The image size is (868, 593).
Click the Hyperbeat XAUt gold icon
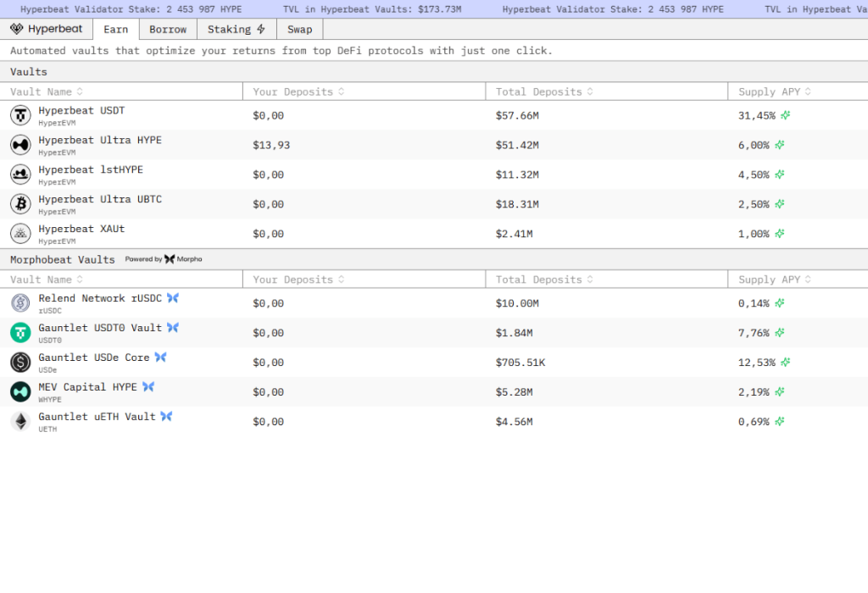(20, 234)
